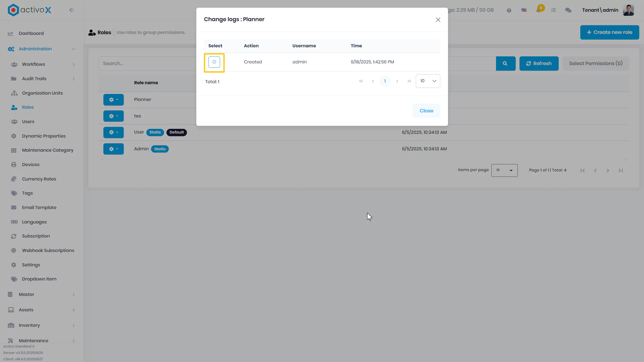Expand the Inventory menu section

42,325
